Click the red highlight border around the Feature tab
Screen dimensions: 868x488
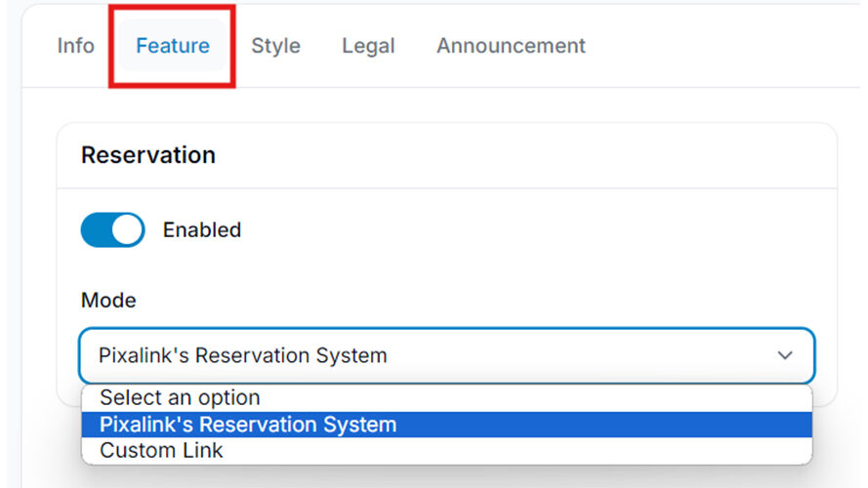[x=172, y=8]
